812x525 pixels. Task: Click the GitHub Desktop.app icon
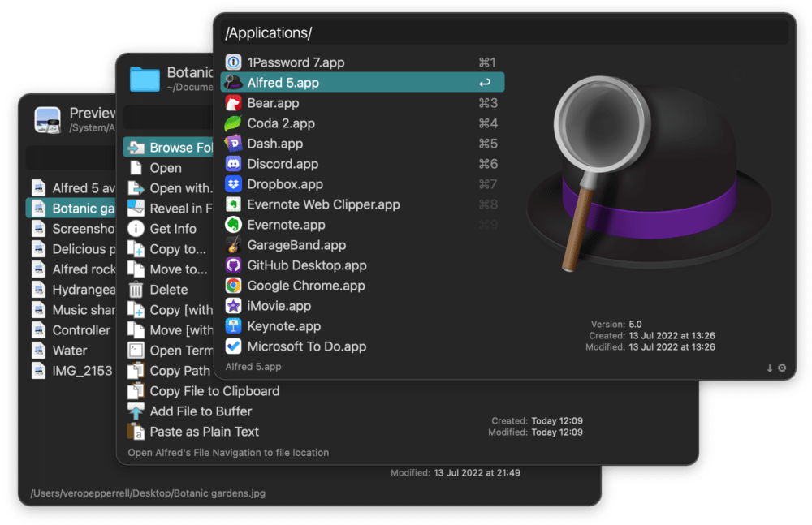(x=234, y=265)
